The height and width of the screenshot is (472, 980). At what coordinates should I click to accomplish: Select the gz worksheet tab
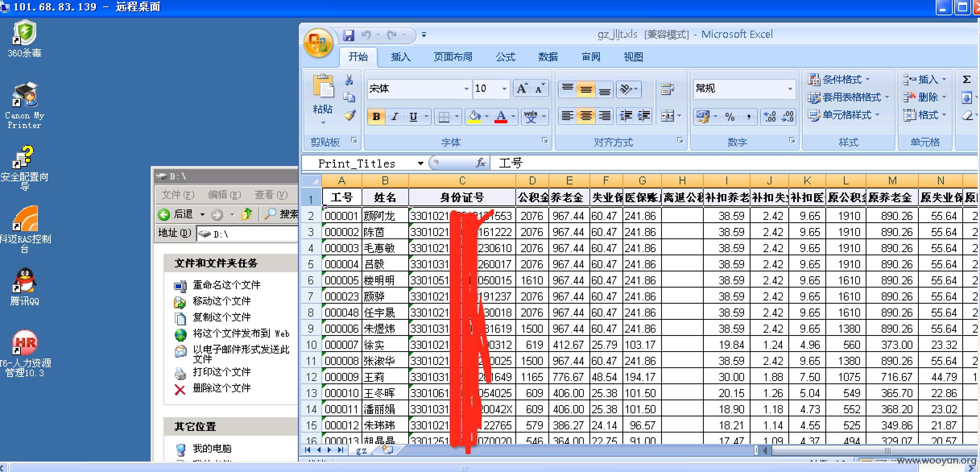tap(362, 450)
